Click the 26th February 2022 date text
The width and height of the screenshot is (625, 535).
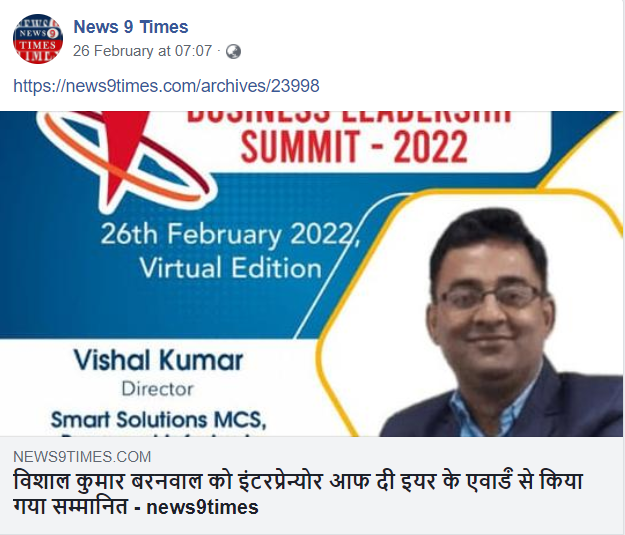pyautogui.click(x=230, y=234)
